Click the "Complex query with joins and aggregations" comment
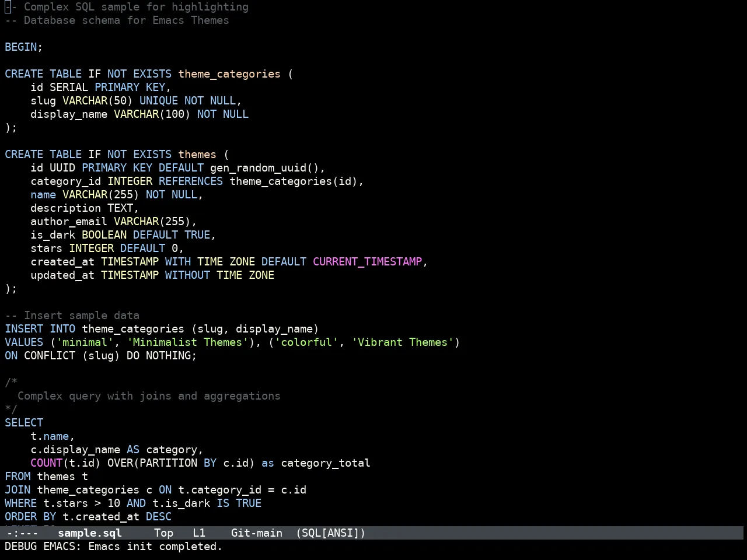747x560 pixels. click(149, 396)
